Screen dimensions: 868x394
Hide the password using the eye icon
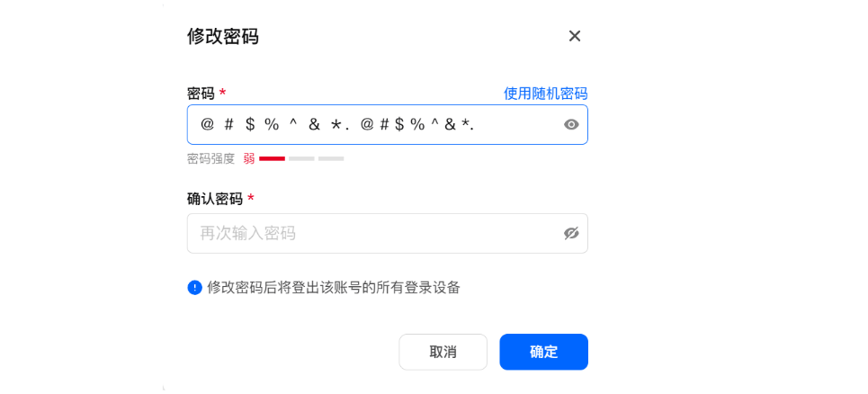coord(571,125)
